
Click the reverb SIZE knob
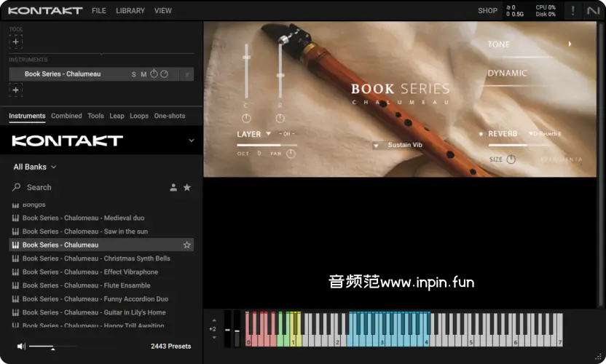click(511, 159)
